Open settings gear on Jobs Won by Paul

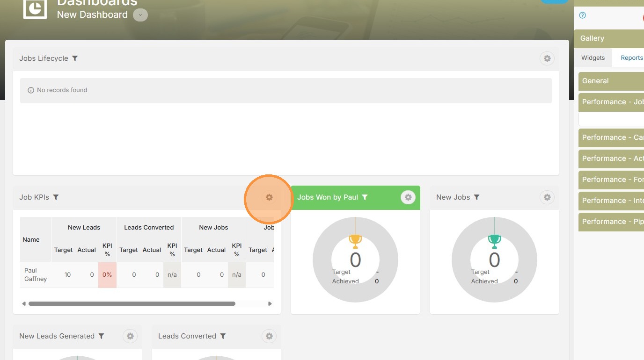[x=408, y=197]
